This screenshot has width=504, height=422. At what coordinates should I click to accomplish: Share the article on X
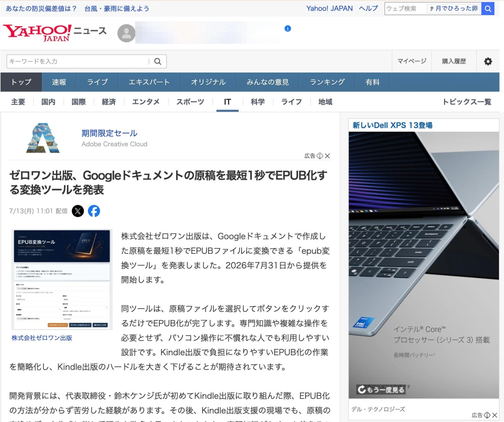coord(78,211)
